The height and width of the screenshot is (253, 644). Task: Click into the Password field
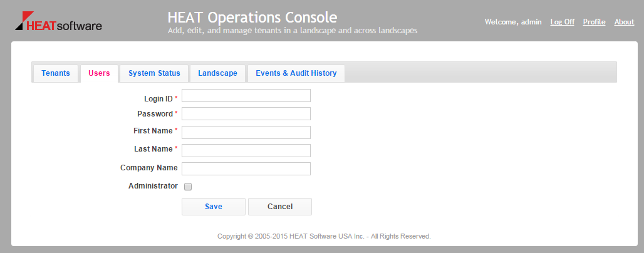point(246,114)
